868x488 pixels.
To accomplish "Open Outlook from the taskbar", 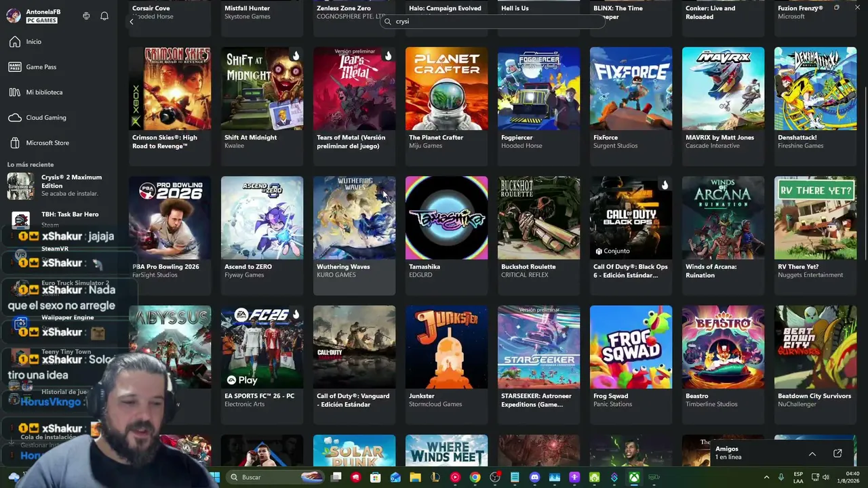I will tap(395, 477).
